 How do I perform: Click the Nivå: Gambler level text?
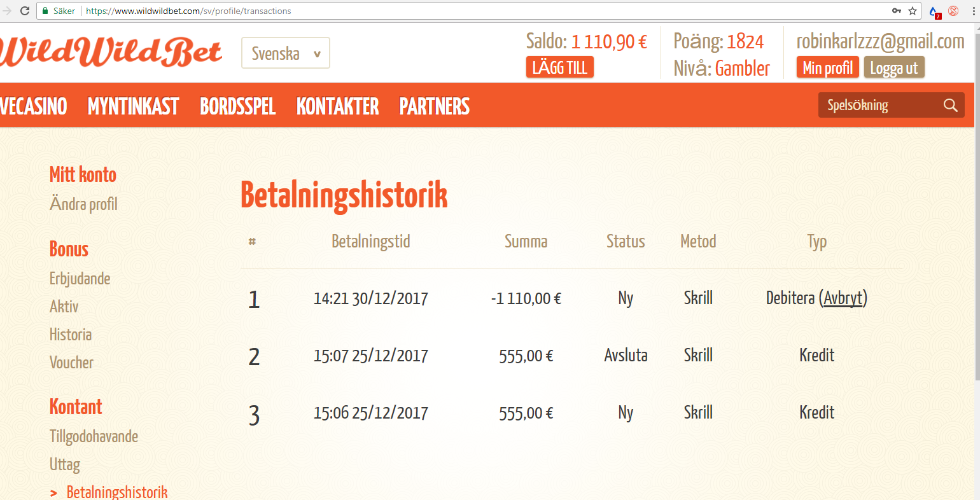point(722,68)
